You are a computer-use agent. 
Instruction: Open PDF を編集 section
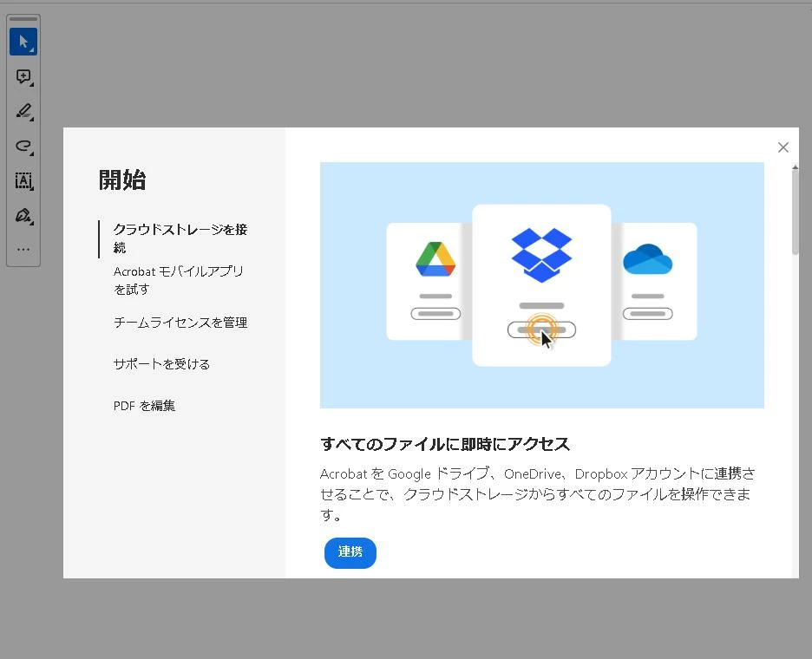click(x=145, y=406)
